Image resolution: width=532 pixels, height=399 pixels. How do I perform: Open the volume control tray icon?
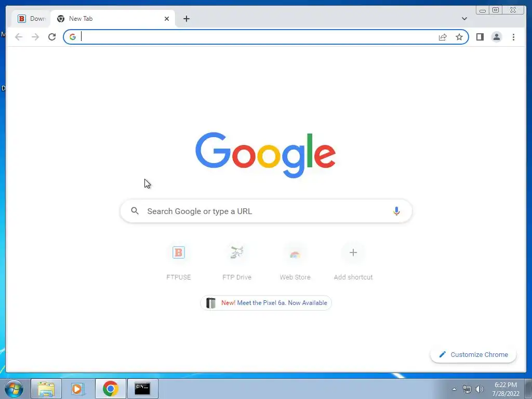[x=480, y=389]
